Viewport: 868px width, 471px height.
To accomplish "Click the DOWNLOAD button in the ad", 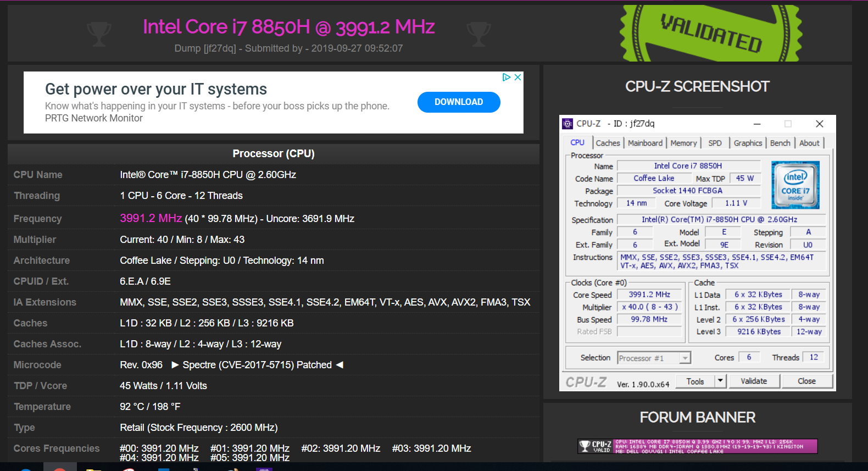I will click(459, 102).
